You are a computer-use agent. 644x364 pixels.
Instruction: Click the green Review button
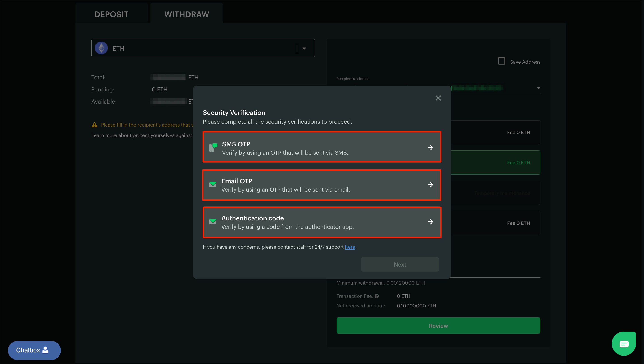[x=438, y=326]
